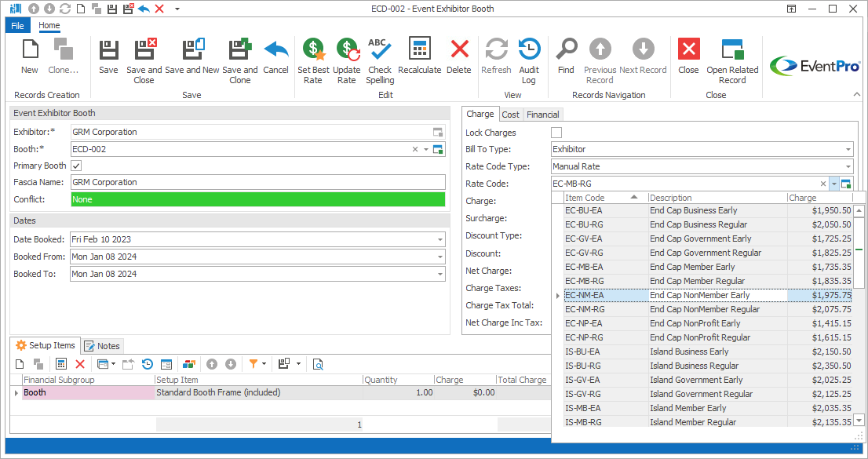Click new item icon in Setup Items toolbar
This screenshot has height=459, width=868.
20,364
